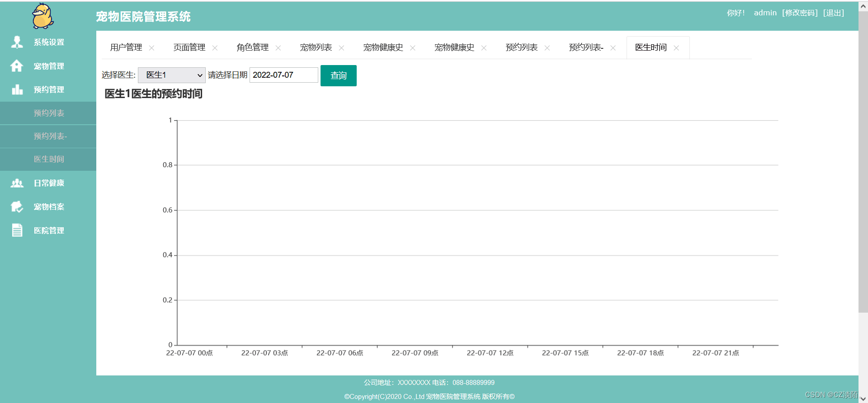Screen dimensions: 868x403
Task: Click the 0.8 y-axis value
Action: click(x=168, y=165)
